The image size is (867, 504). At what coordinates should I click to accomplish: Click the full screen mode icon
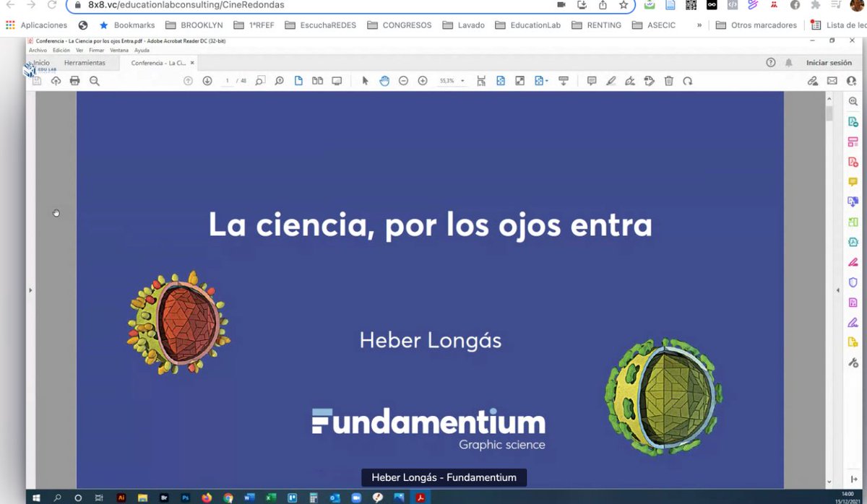(x=519, y=81)
